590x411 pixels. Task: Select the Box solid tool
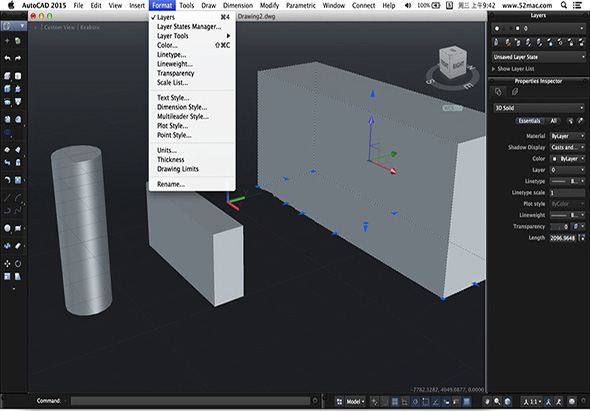point(7,76)
